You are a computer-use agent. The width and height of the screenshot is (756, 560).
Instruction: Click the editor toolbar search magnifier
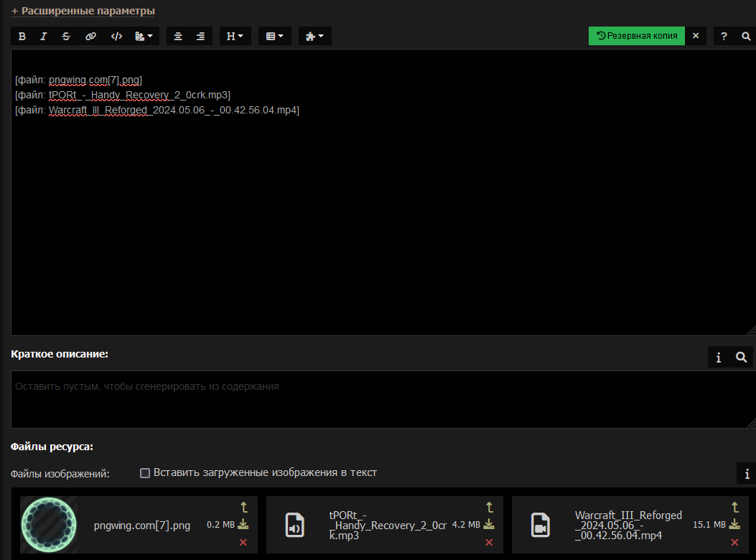tap(746, 36)
